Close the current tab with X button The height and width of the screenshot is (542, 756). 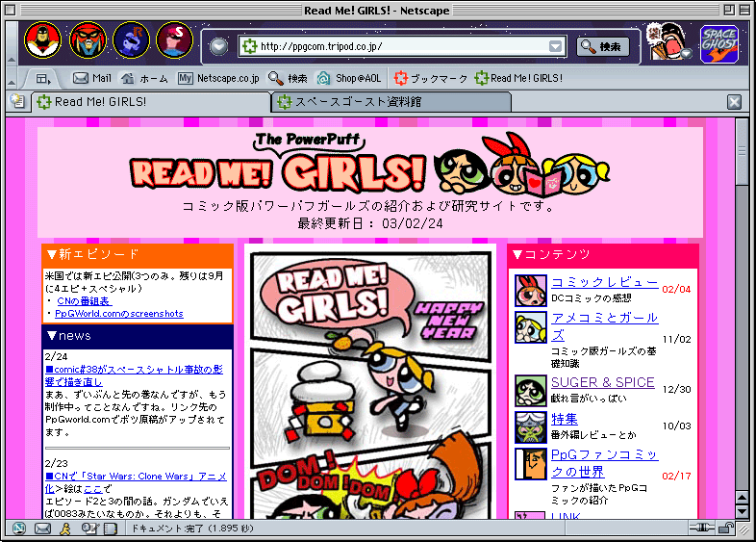point(734,102)
